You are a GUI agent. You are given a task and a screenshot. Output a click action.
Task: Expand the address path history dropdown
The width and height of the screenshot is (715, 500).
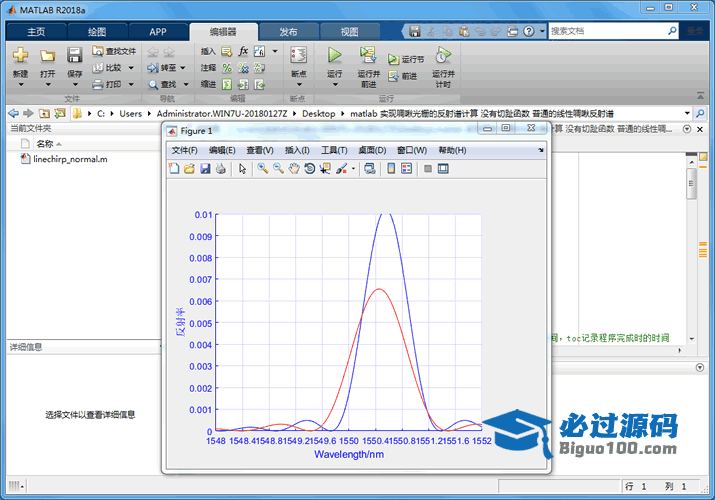pyautogui.click(x=687, y=113)
